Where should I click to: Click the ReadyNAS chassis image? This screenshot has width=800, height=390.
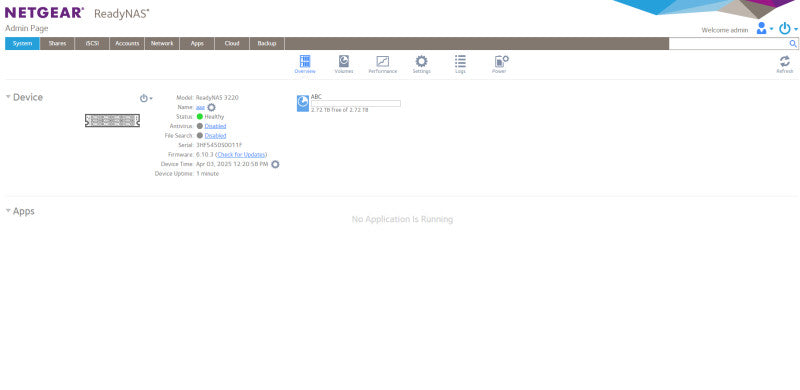[x=112, y=120]
